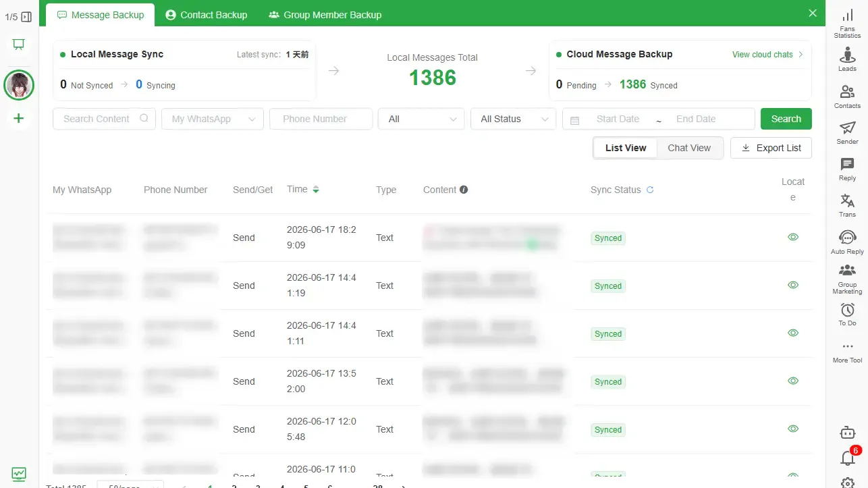Select the avatar account in left sidebar

[x=19, y=84]
